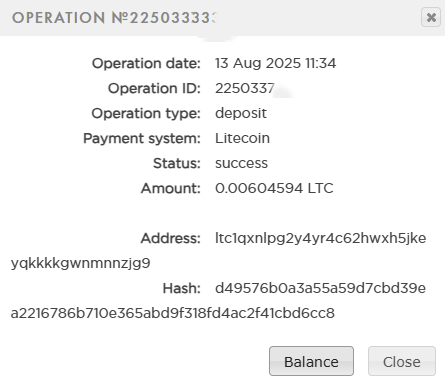445x382 pixels.
Task: Click the Operation date label
Action: click(146, 63)
